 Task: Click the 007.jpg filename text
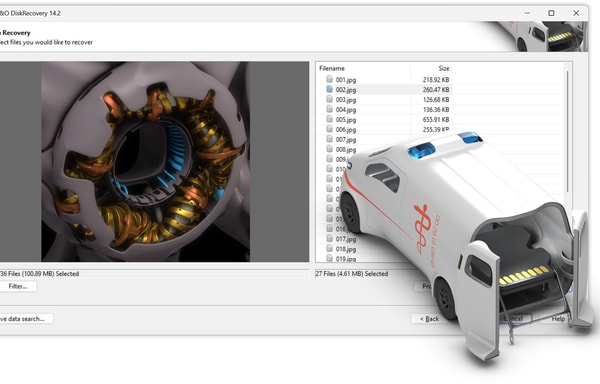pyautogui.click(x=346, y=140)
